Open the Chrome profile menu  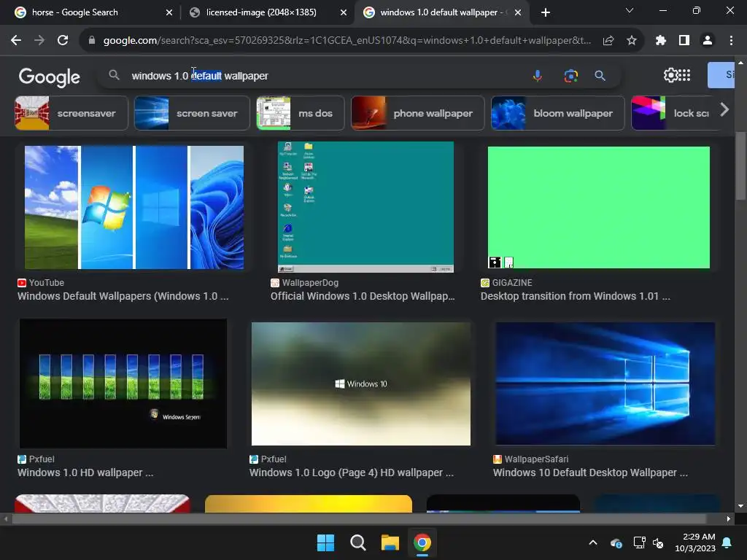tap(708, 41)
